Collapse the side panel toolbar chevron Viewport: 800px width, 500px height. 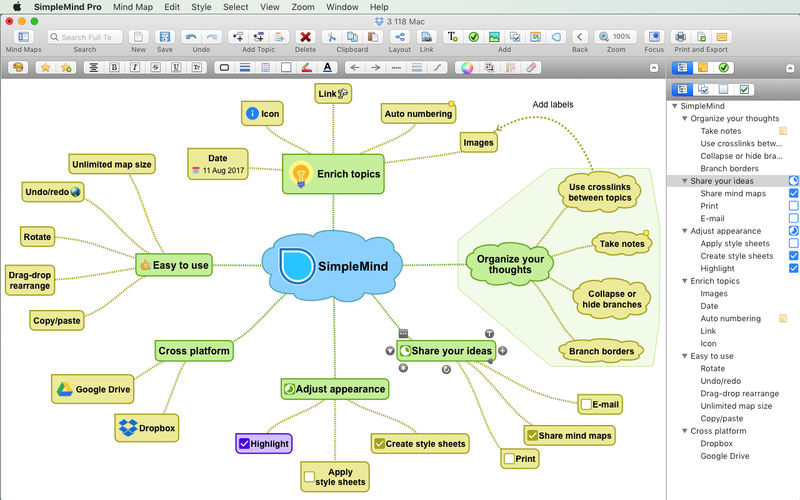pos(790,68)
